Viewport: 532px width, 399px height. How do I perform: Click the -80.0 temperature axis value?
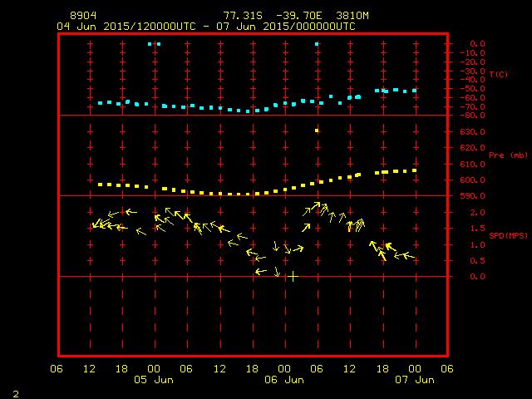tap(473, 116)
